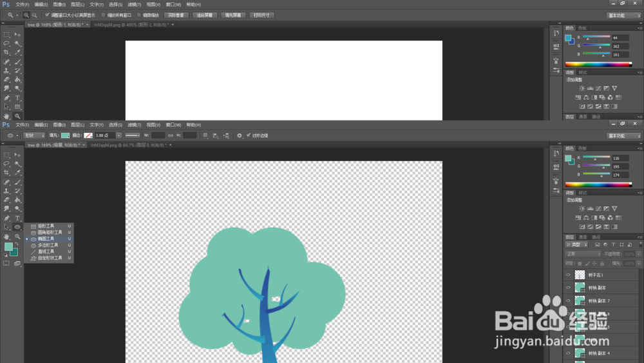
Task: Click H height input field
Action: [x=190, y=135]
